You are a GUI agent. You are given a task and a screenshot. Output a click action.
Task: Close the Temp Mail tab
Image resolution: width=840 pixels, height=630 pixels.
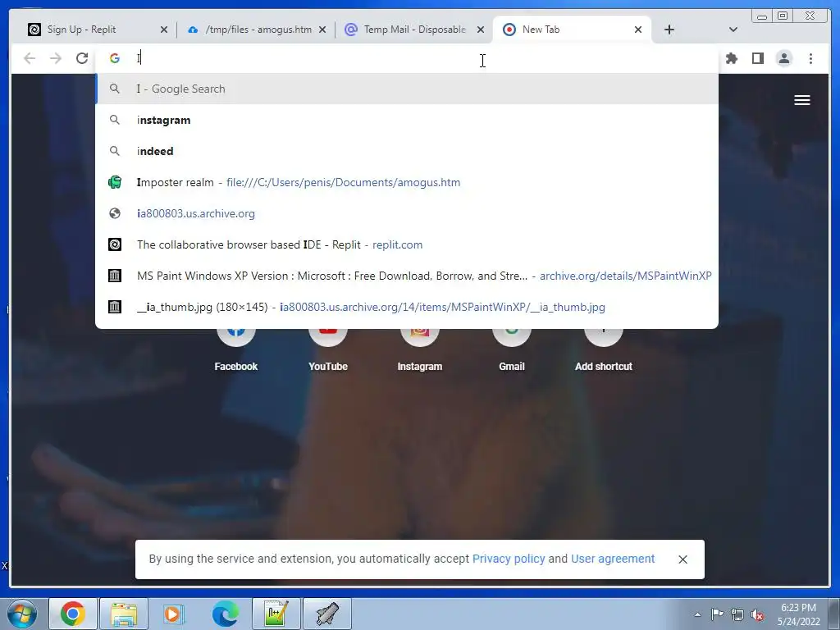[x=481, y=30]
